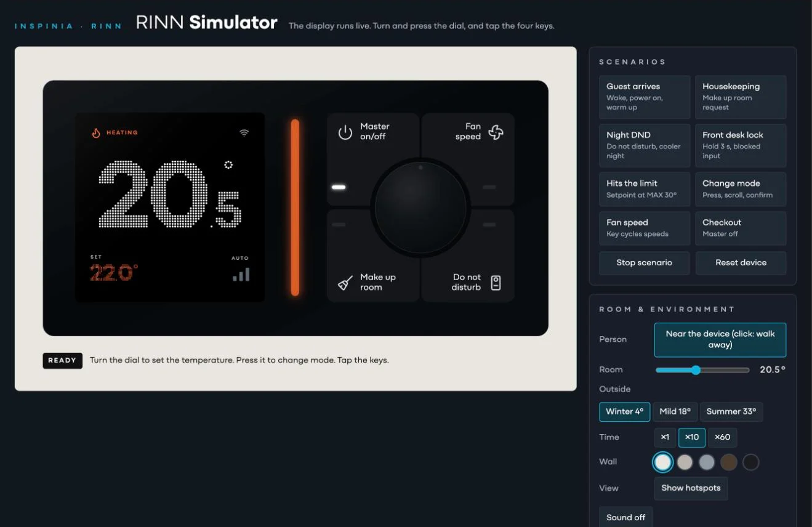Tap the Fan speed fan icon

(496, 132)
